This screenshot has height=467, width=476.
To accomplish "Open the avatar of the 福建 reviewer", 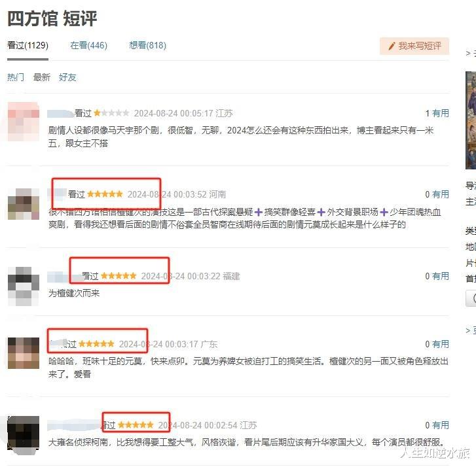I will [24, 286].
